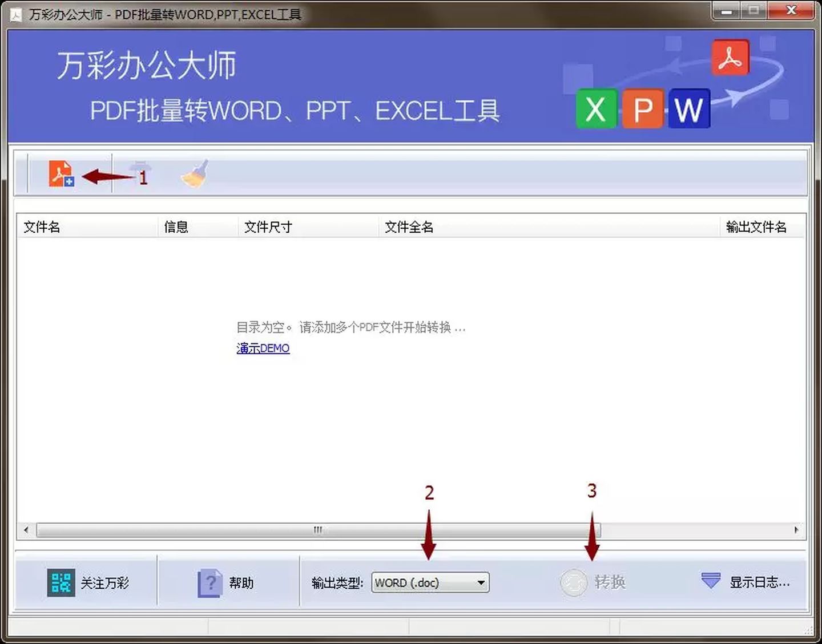Click the greyed-out remove file icon
This screenshot has height=644, width=822.
pyautogui.click(x=139, y=170)
